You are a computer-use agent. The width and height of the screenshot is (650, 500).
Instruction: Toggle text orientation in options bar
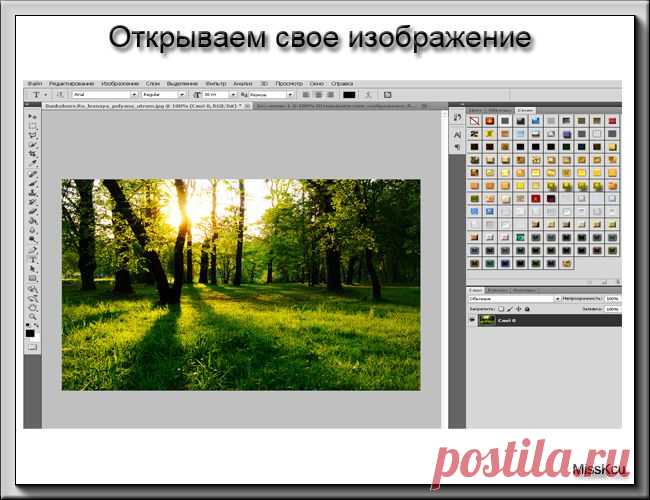(x=60, y=95)
